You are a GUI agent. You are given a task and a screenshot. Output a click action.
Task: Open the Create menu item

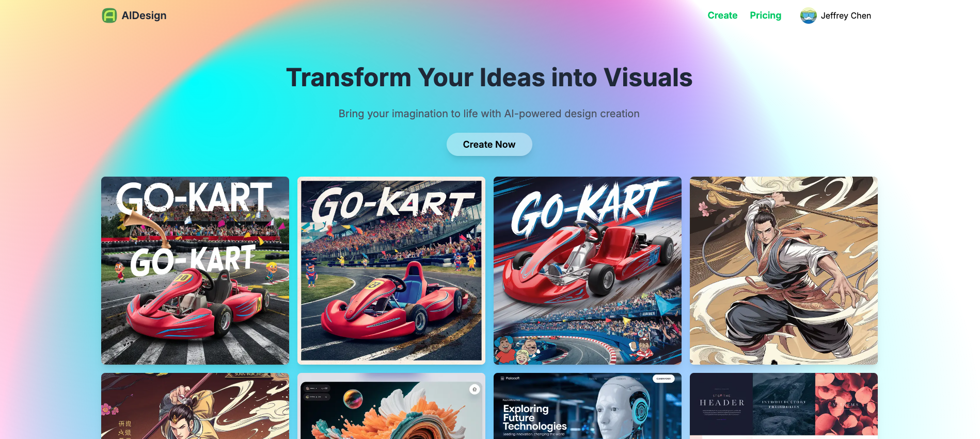722,15
